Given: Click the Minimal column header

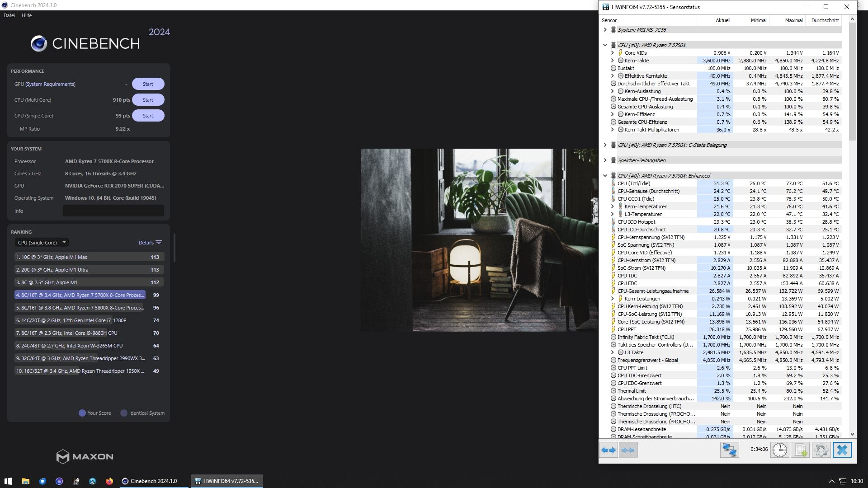Looking at the screenshot, I should [751, 20].
